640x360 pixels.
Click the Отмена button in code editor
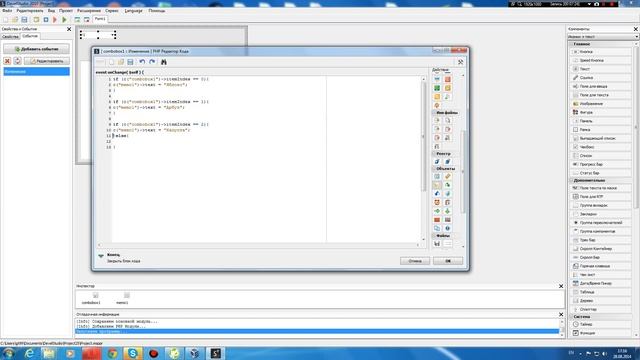coord(415,261)
